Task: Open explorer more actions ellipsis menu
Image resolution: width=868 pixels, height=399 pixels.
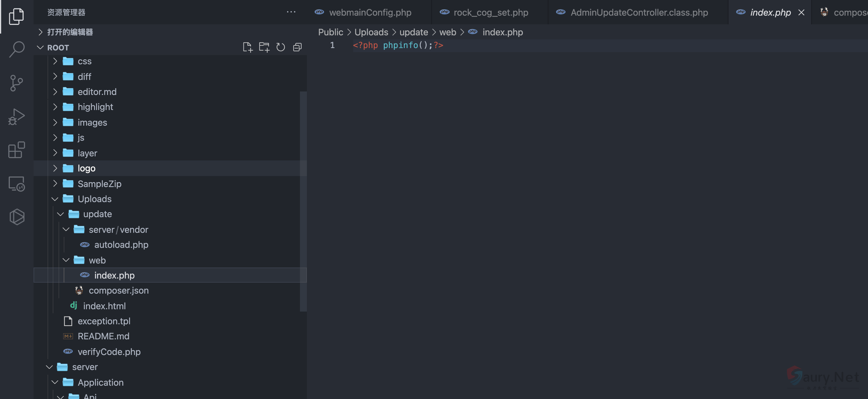Action: (291, 12)
